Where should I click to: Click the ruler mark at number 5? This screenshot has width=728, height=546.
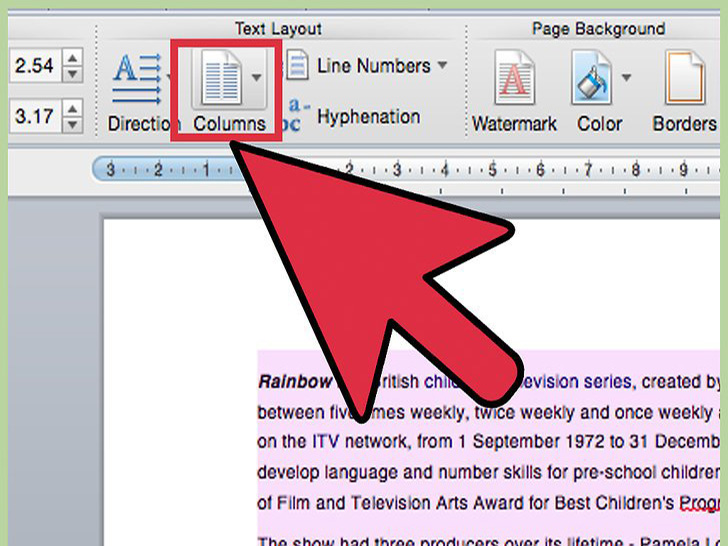[x=492, y=170]
